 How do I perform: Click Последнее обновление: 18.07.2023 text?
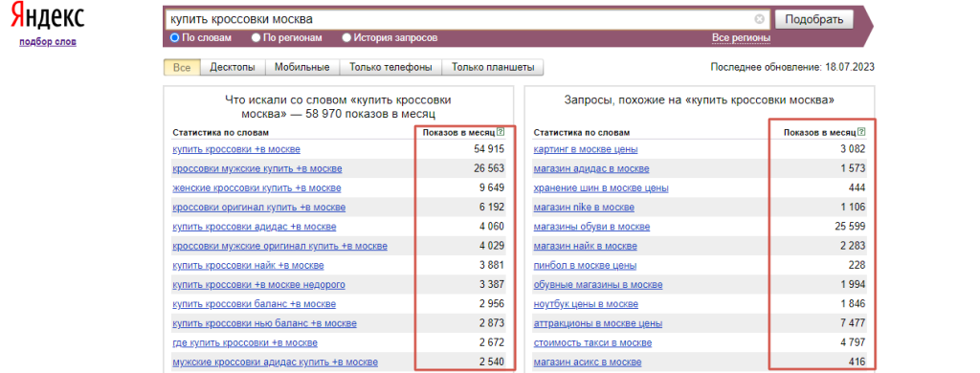792,67
